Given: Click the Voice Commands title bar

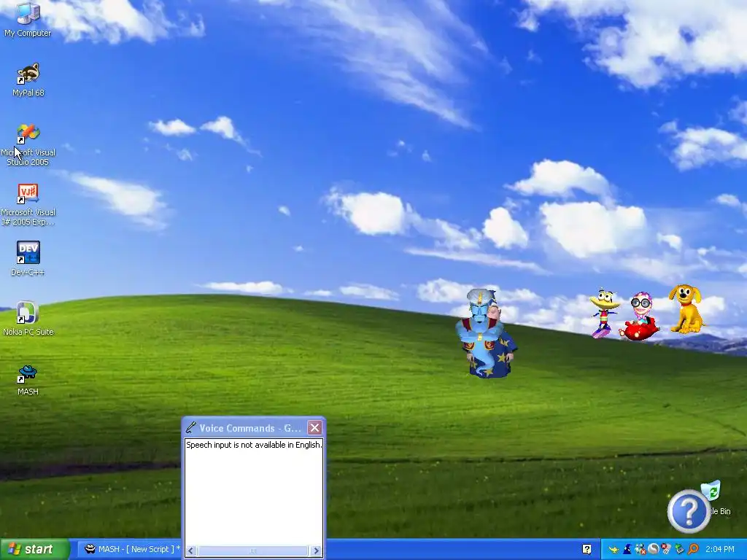Looking at the screenshot, I should point(253,427).
